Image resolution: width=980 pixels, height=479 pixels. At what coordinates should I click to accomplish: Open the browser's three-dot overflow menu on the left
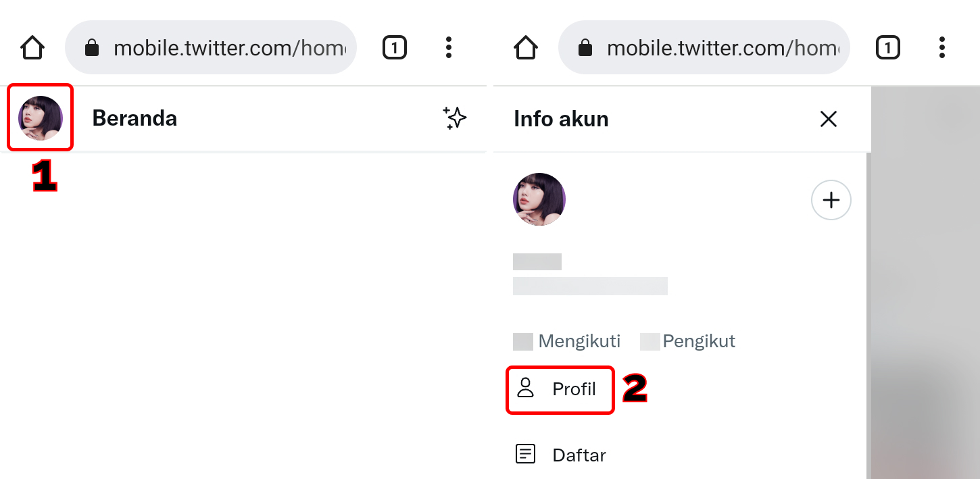coord(448,47)
